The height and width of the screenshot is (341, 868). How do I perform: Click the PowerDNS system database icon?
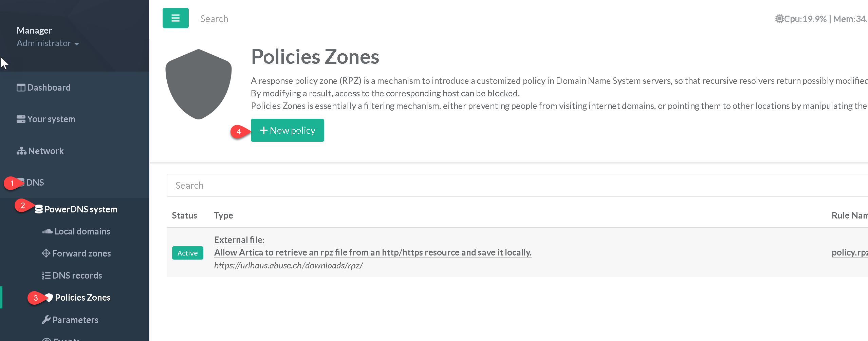point(39,209)
